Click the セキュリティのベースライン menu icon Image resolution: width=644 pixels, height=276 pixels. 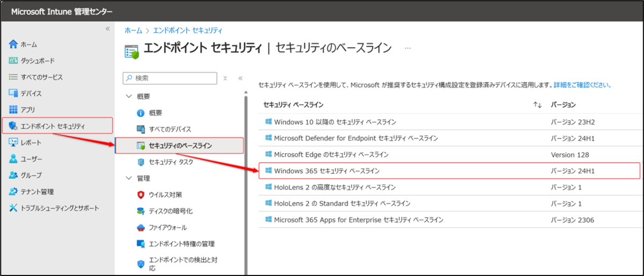click(141, 146)
